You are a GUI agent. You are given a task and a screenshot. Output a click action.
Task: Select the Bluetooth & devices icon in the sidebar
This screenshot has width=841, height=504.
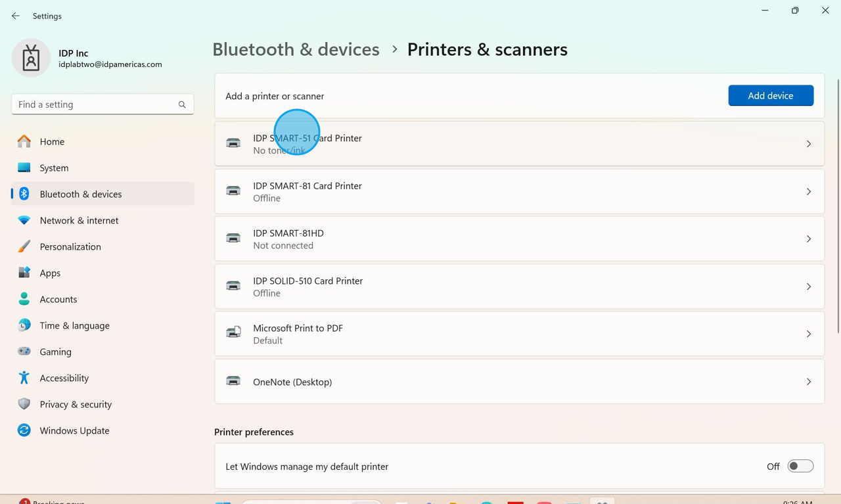tap(24, 194)
